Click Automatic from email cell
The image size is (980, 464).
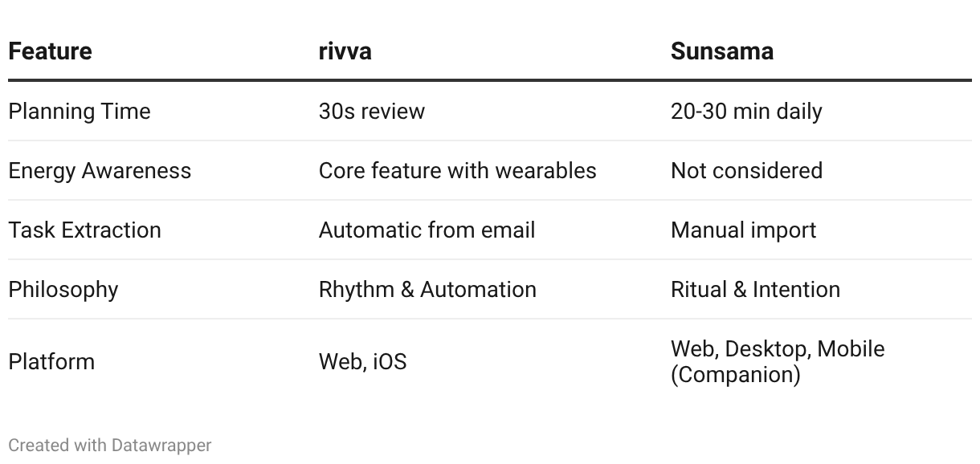tap(427, 230)
